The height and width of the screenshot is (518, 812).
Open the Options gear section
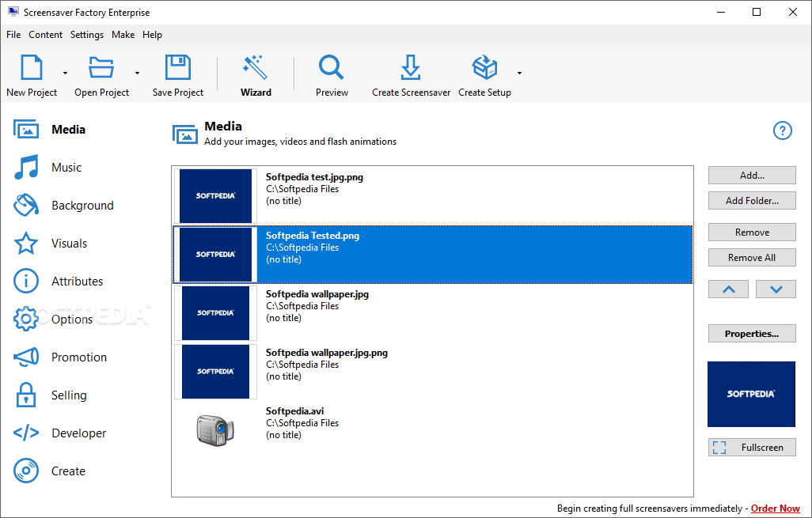click(26, 319)
